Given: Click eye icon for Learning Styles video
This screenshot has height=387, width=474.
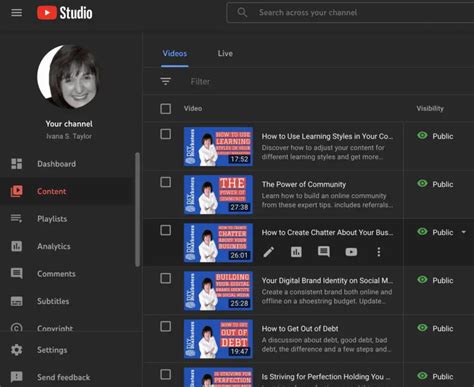Looking at the screenshot, I should tap(422, 135).
